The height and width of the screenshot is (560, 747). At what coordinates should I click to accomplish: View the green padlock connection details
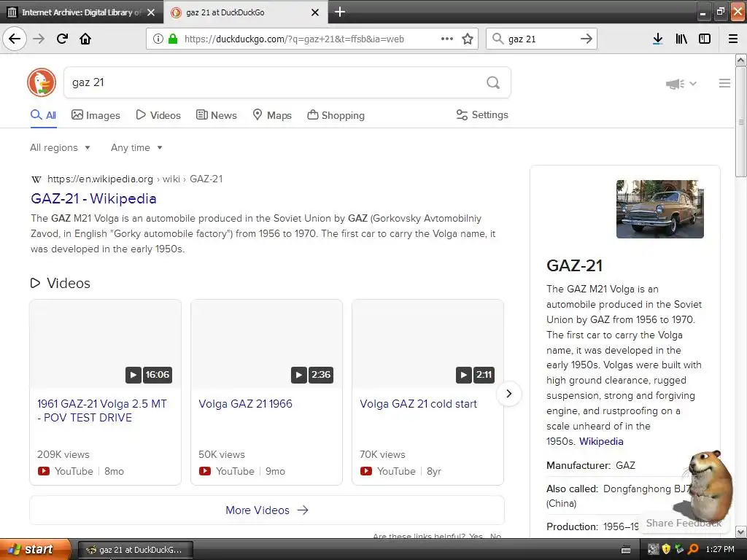(173, 39)
